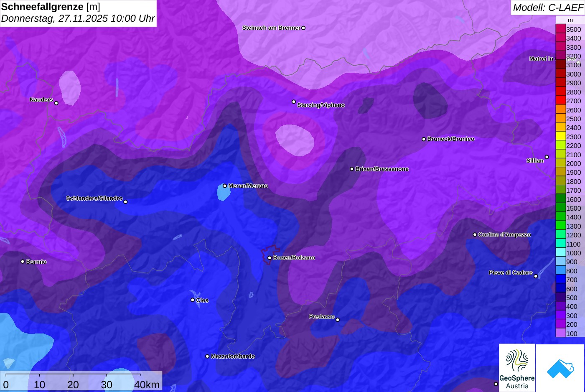Click the Bruneck/Brunico marker dot
The height and width of the screenshot is (392, 585).
pos(424,139)
